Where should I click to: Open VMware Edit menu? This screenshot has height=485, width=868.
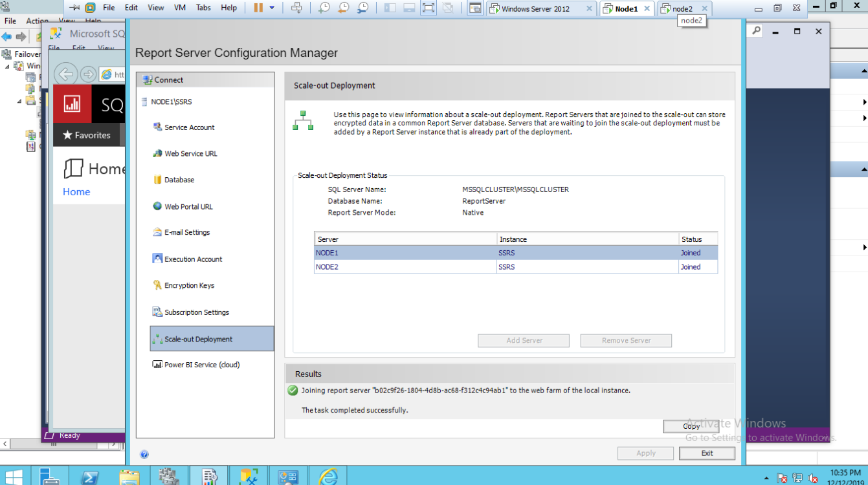pos(131,8)
